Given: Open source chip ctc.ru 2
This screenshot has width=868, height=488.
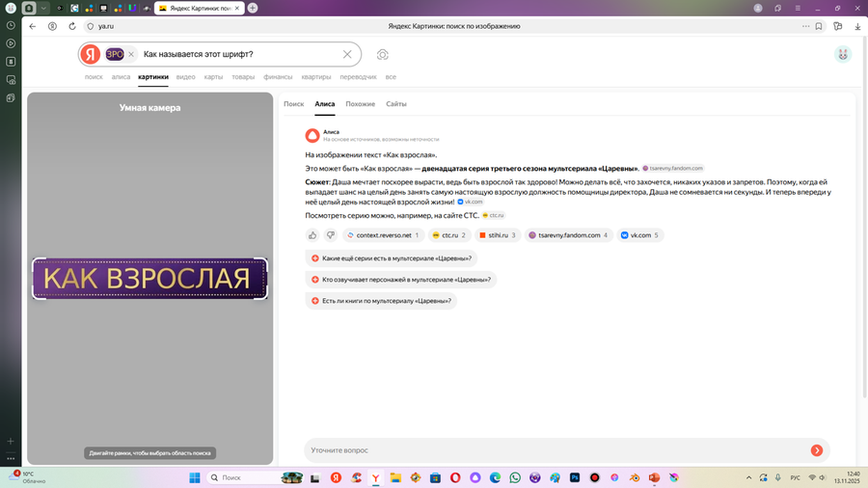Looking at the screenshot, I should tap(448, 235).
